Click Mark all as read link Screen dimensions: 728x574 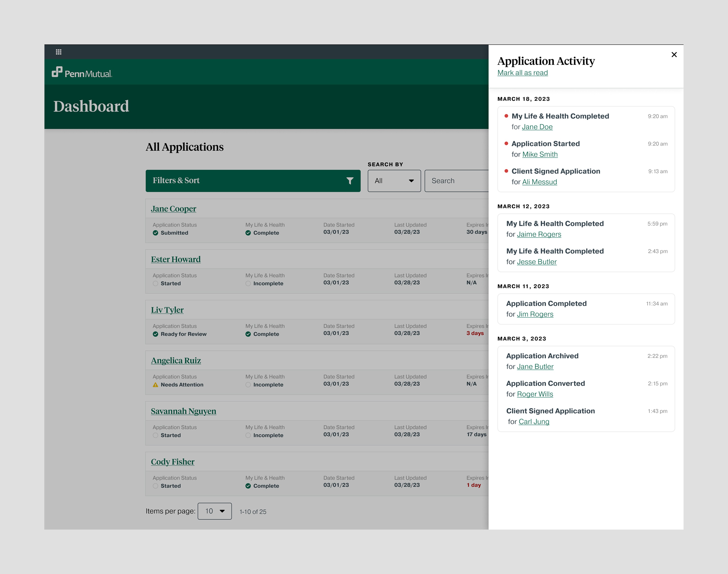coord(523,73)
